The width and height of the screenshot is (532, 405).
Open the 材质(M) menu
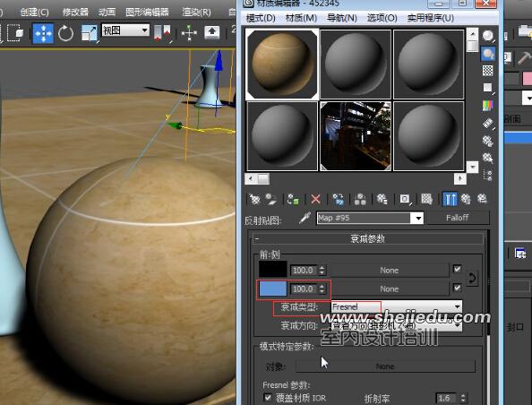[301, 18]
